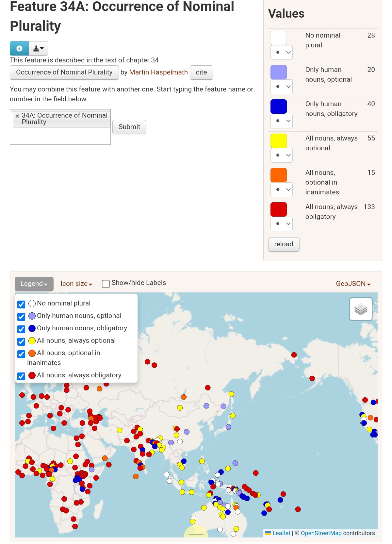Image resolution: width=392 pixels, height=544 pixels.
Task: Uncheck All nouns, always optional checkbox
Action: pos(21,342)
